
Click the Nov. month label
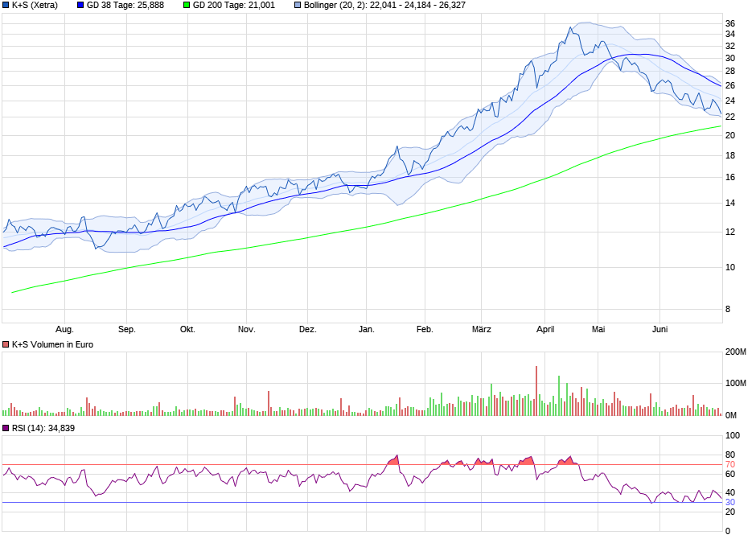coord(246,329)
